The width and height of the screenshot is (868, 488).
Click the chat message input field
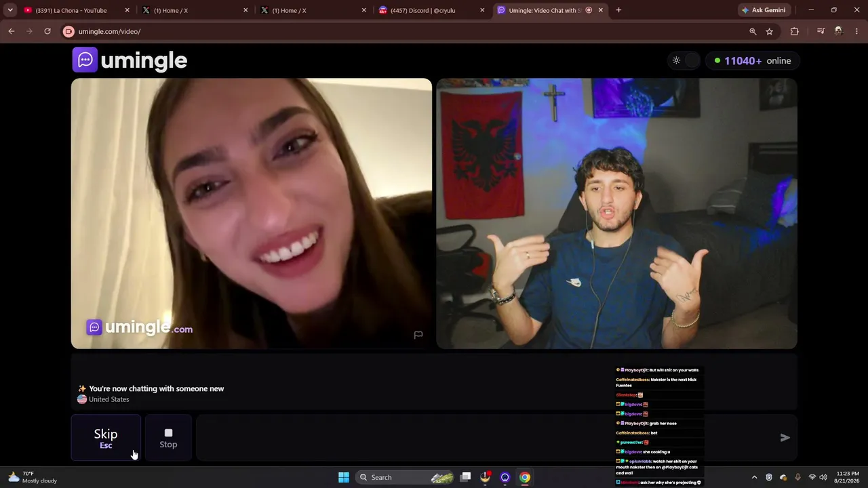click(x=485, y=438)
